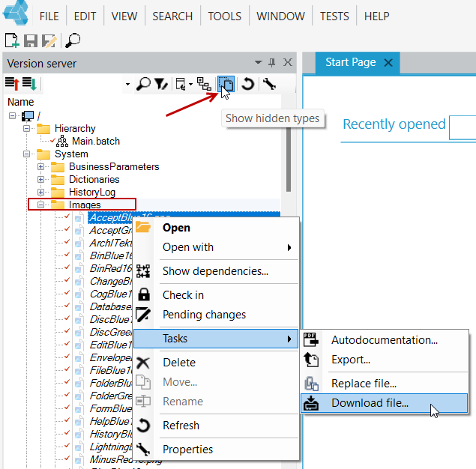476x469 pixels.
Task: Click the Version server panel search magnifier
Action: 143,84
